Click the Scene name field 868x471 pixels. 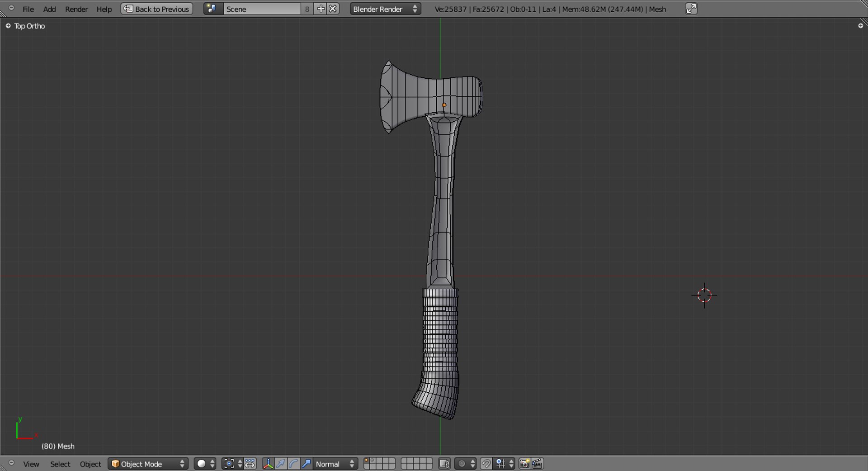click(262, 9)
